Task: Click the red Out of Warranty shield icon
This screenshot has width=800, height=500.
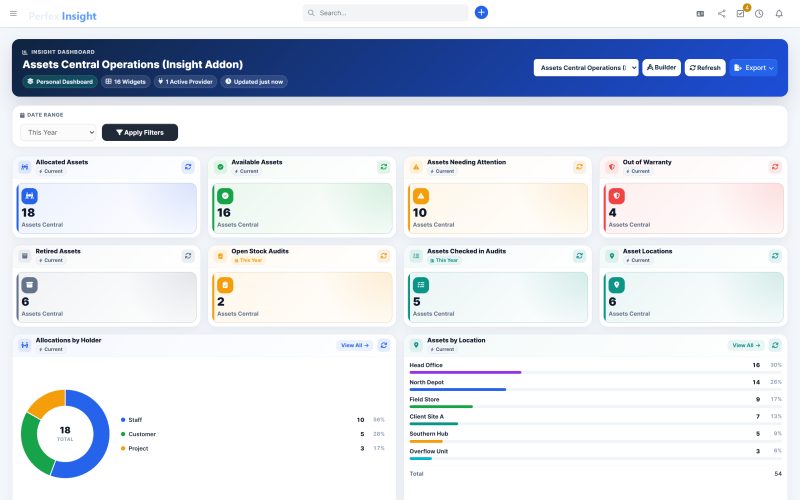Action: pos(616,196)
